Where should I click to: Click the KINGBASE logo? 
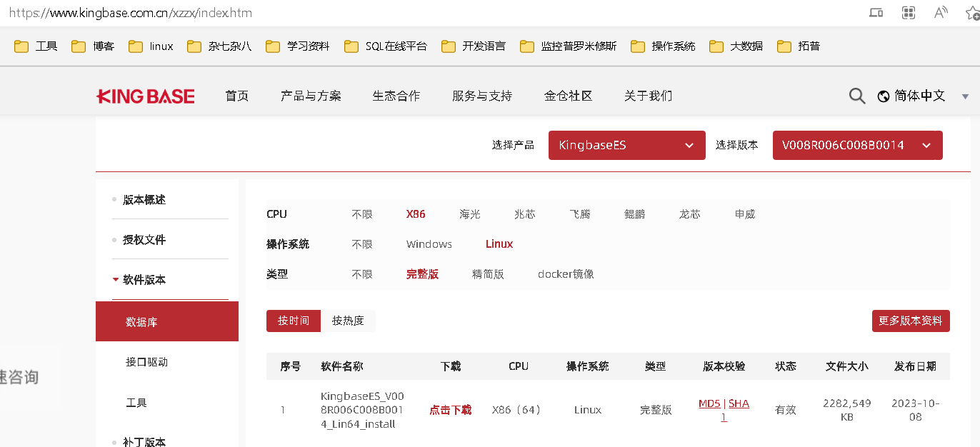[x=146, y=96]
